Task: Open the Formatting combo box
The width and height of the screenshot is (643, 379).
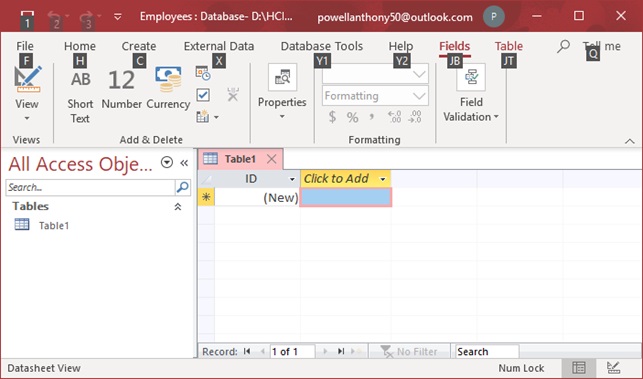Action: pos(375,96)
